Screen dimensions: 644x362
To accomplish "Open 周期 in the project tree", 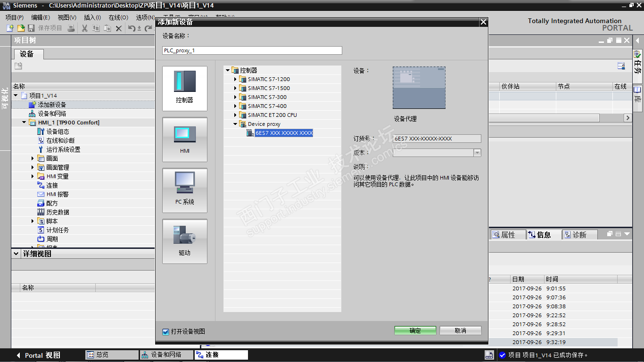I will [52, 239].
